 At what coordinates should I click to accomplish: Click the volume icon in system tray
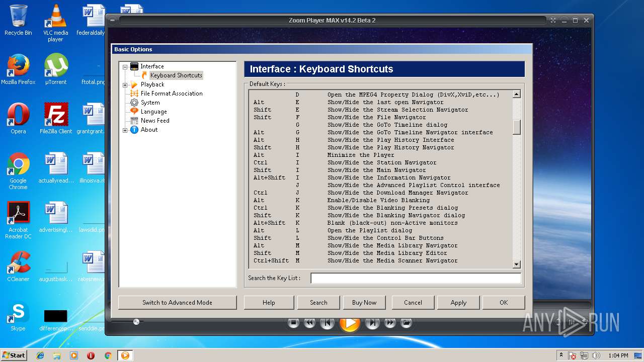tap(596, 355)
